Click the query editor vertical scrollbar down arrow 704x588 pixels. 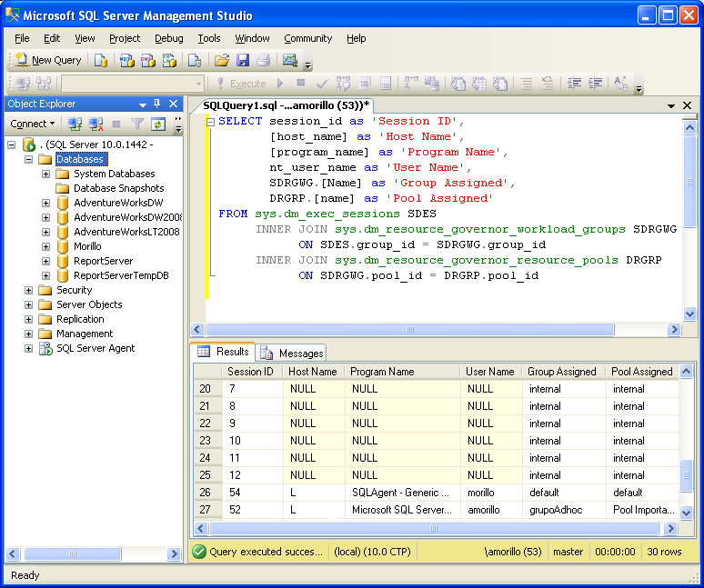(689, 314)
